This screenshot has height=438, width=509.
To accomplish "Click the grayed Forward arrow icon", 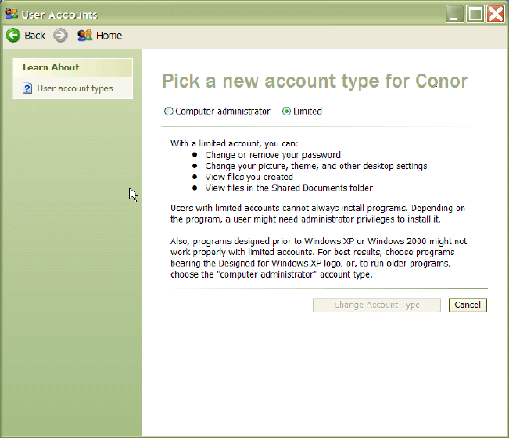I will (x=60, y=35).
